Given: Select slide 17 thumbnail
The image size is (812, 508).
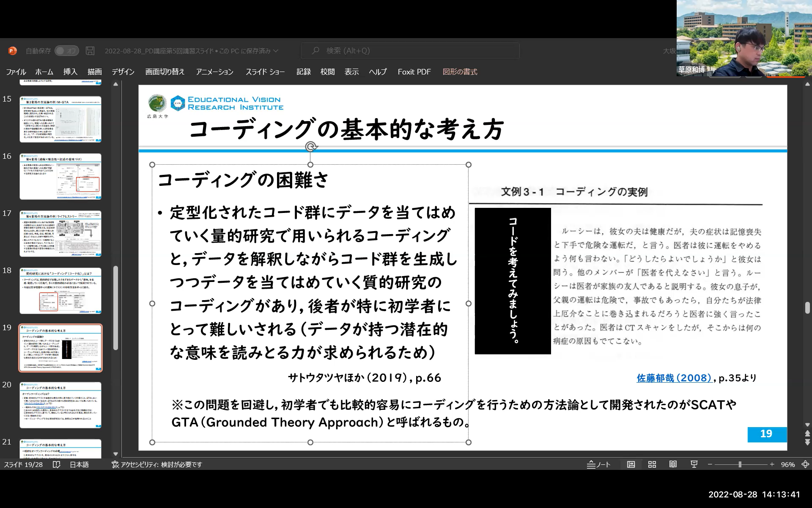Looking at the screenshot, I should pyautogui.click(x=60, y=234).
